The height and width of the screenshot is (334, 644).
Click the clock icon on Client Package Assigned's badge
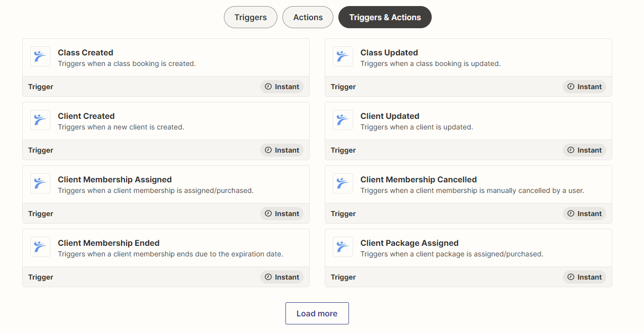coord(570,277)
